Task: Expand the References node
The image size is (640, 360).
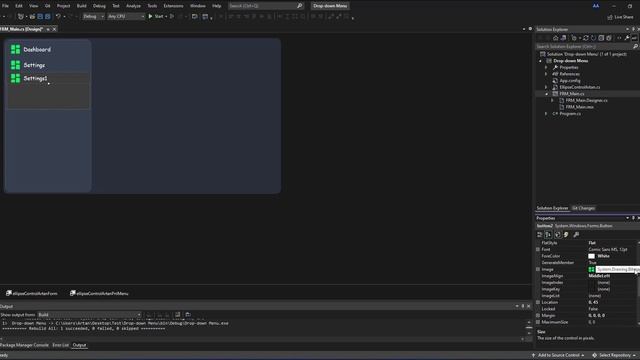Action: tap(546, 74)
